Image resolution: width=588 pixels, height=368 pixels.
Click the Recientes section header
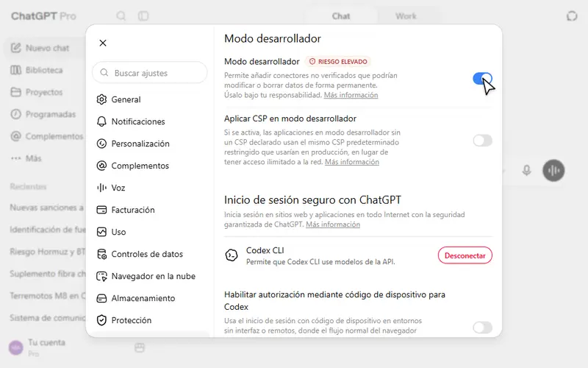(x=28, y=187)
